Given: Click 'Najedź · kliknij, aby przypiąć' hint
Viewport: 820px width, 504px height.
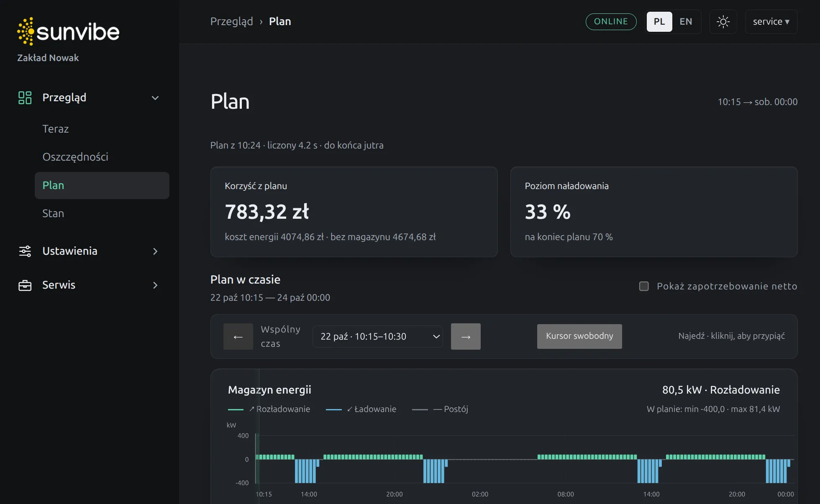Looking at the screenshot, I should point(731,336).
